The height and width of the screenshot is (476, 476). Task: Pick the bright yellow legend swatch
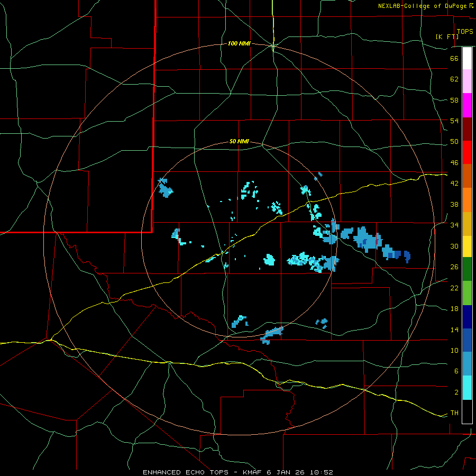[x=467, y=246]
